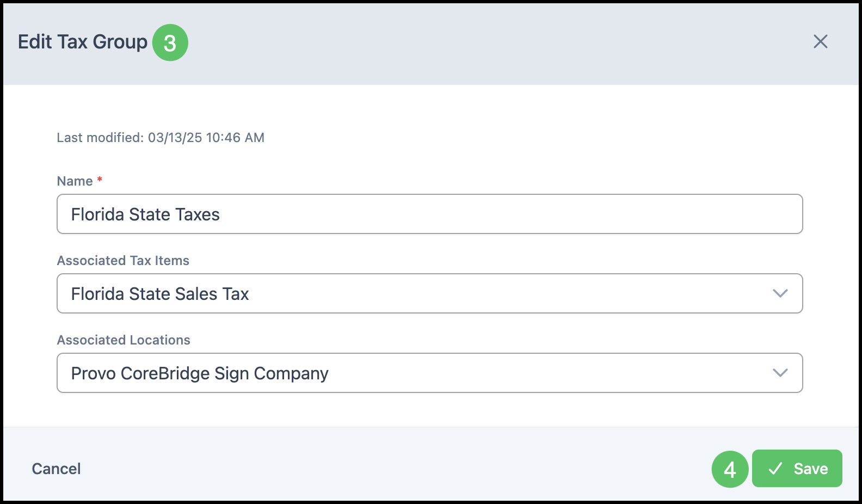This screenshot has width=862, height=504.
Task: Select the Provo CoreBridge Sign Company value text
Action: 200,373
